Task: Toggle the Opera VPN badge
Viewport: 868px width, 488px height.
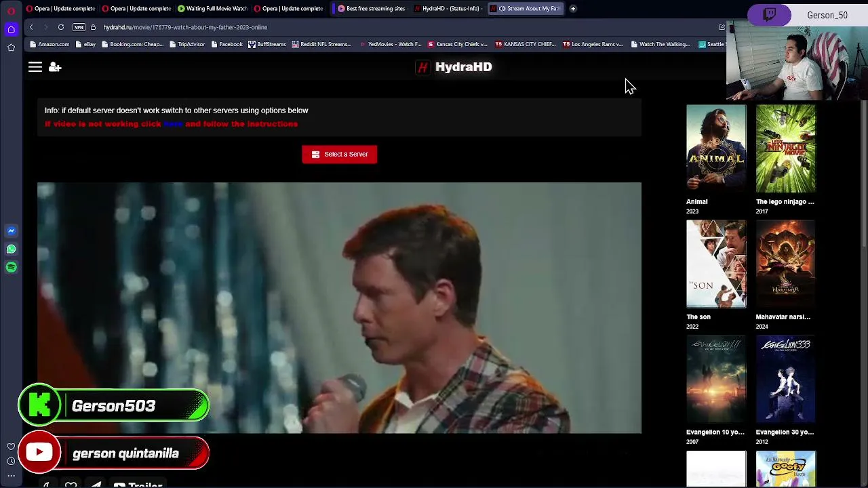Action: pos(79,27)
